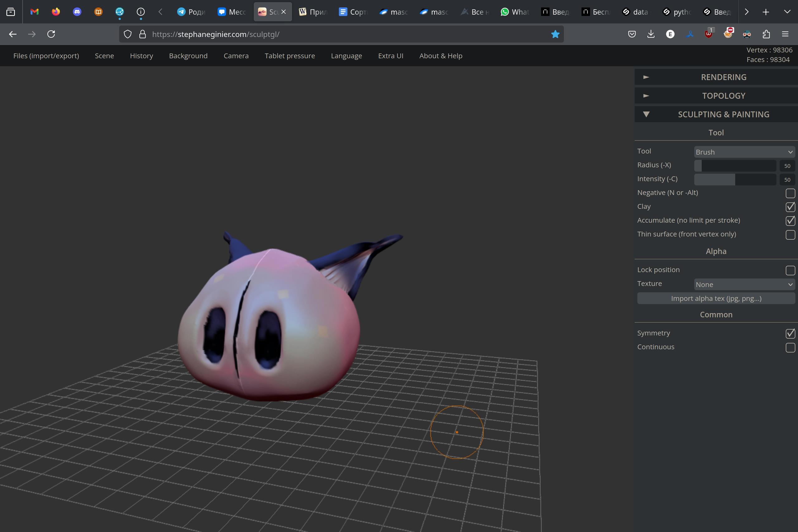
Task: Click the Gmail pinned tab icon
Action: pos(34,12)
